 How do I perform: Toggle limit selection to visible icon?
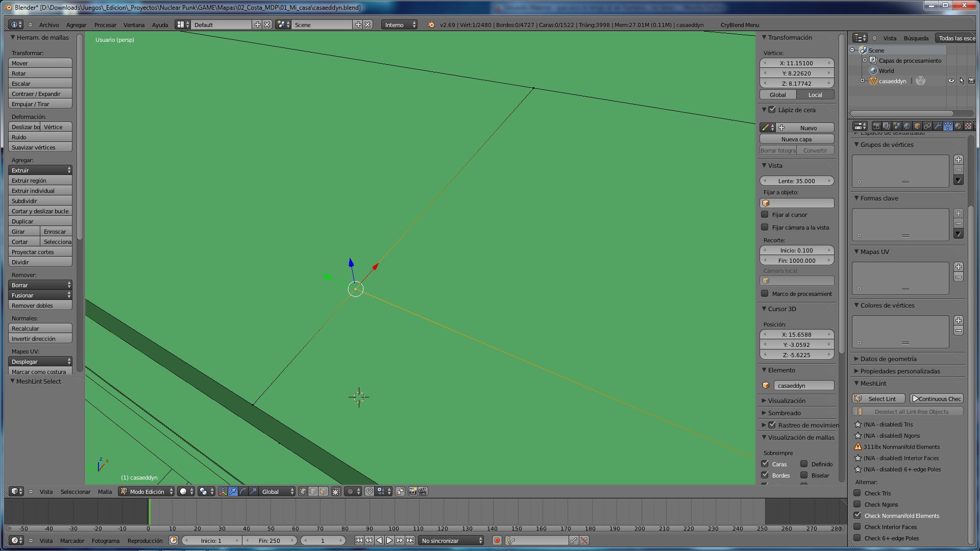(336, 492)
